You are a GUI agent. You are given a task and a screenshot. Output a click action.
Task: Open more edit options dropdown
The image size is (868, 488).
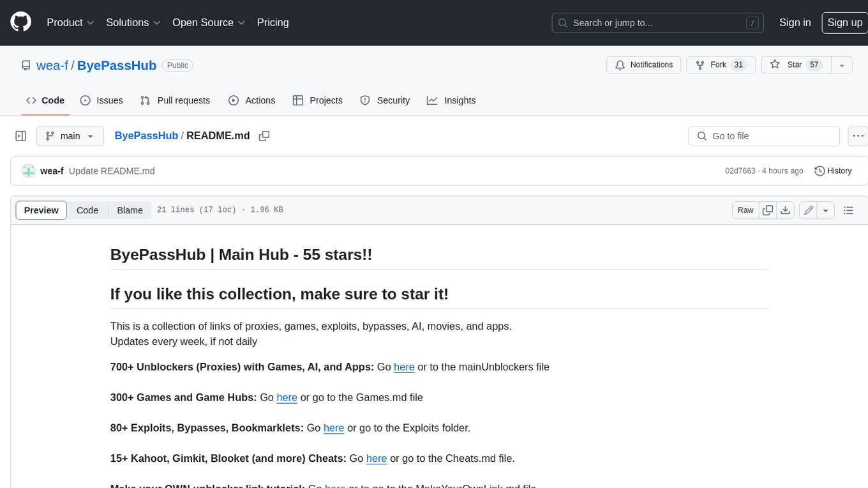(x=826, y=210)
